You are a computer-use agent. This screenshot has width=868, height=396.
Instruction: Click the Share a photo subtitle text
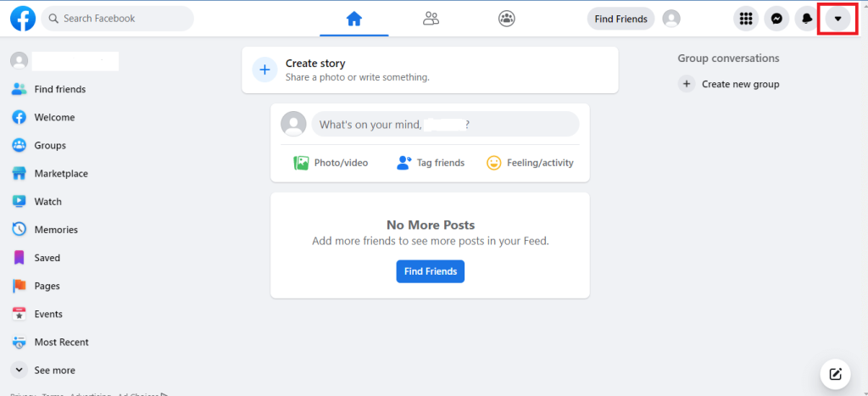click(x=358, y=77)
